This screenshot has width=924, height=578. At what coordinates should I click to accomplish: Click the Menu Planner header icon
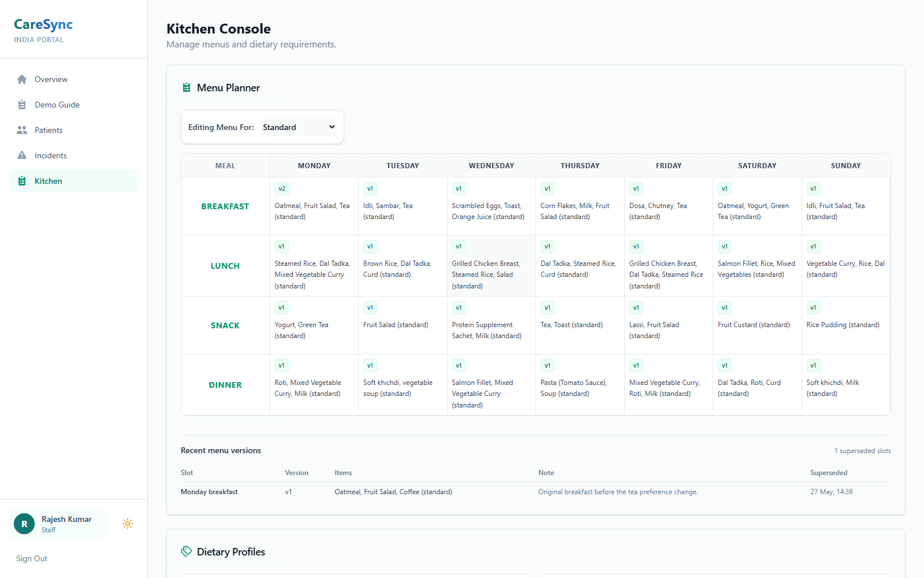(x=187, y=88)
